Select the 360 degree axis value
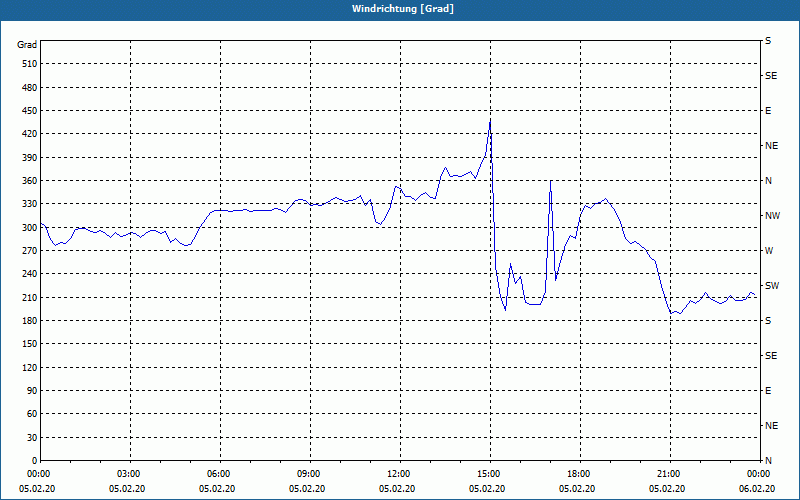This screenshot has height=500, width=800. click(30, 181)
